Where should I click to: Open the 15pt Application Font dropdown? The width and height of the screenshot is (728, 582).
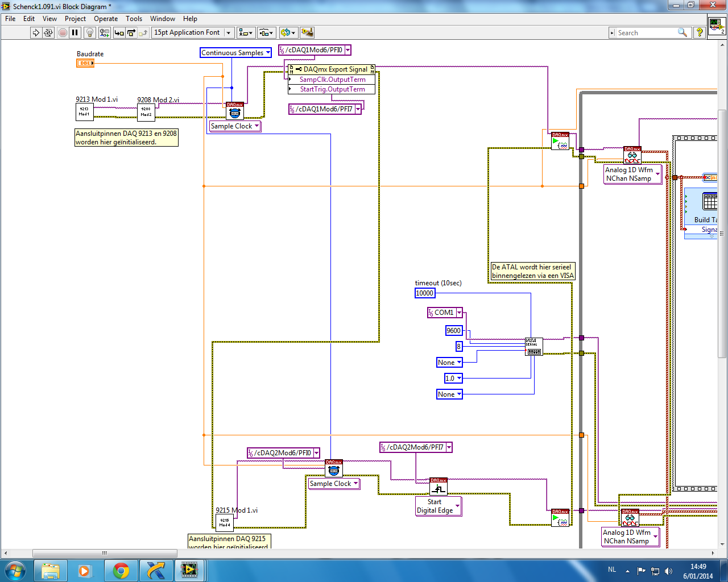point(193,33)
